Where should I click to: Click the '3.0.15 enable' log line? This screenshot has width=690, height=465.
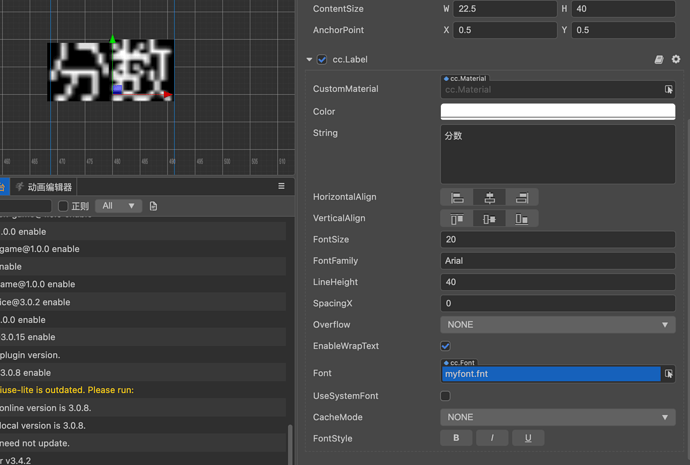143,337
